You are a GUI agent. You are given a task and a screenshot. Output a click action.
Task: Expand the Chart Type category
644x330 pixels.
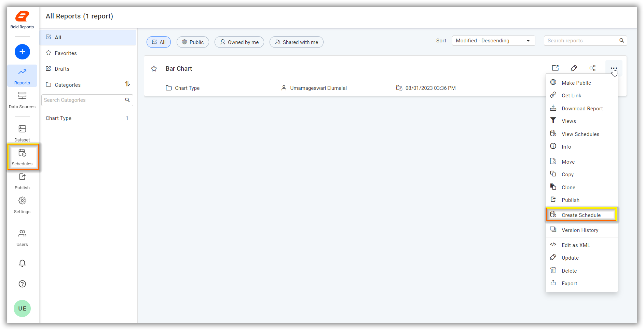(x=58, y=118)
